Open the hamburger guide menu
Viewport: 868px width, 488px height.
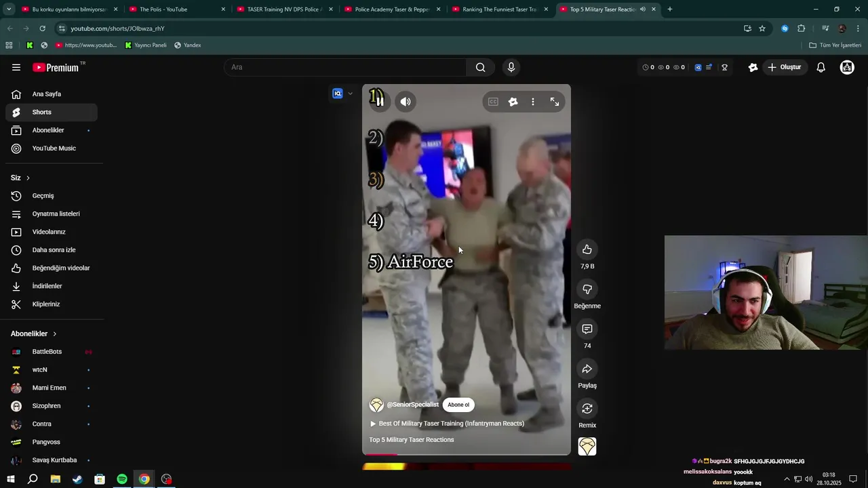tap(16, 67)
